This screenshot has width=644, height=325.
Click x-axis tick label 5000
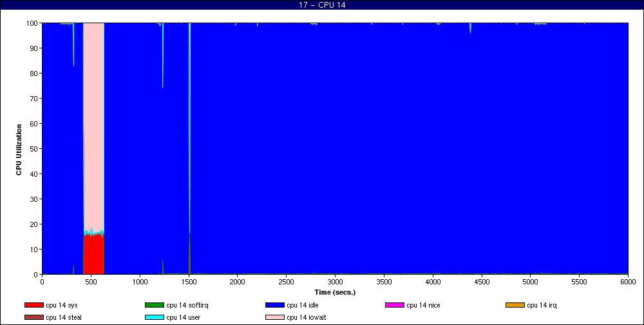click(x=530, y=282)
